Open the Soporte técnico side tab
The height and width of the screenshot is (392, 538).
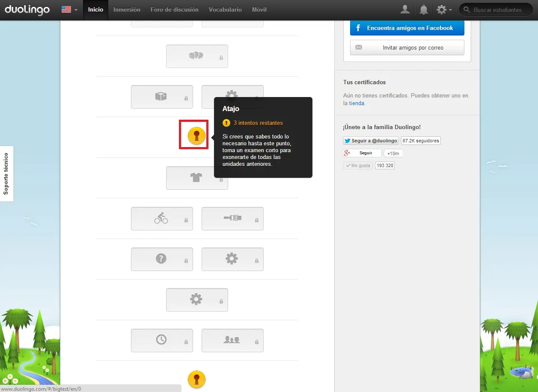(6, 174)
